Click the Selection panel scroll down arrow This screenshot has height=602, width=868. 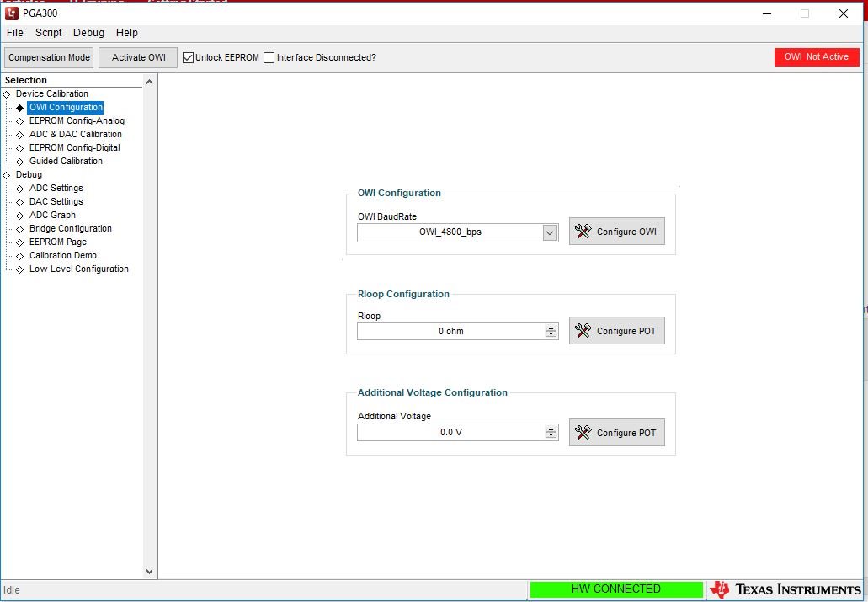pyautogui.click(x=150, y=572)
